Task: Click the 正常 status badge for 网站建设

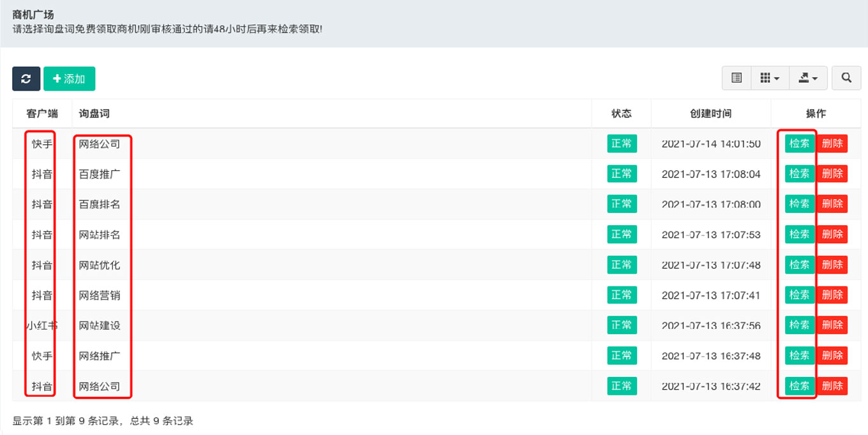Action: 622,325
